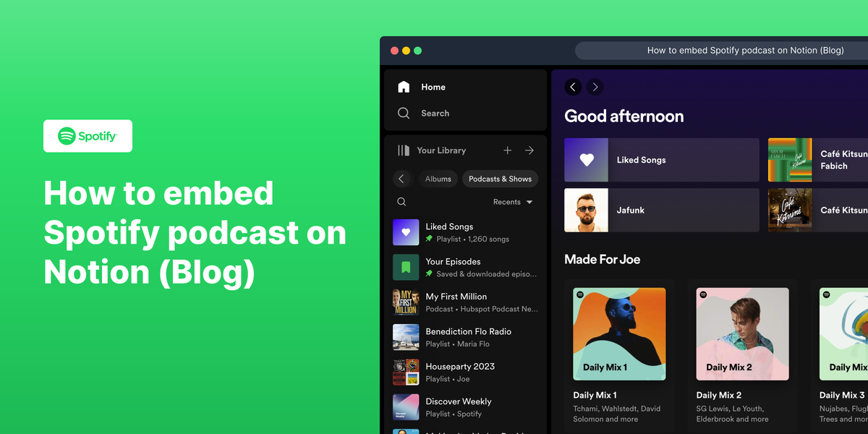868x434 pixels.
Task: Toggle the Albums filter chip
Action: 438,179
